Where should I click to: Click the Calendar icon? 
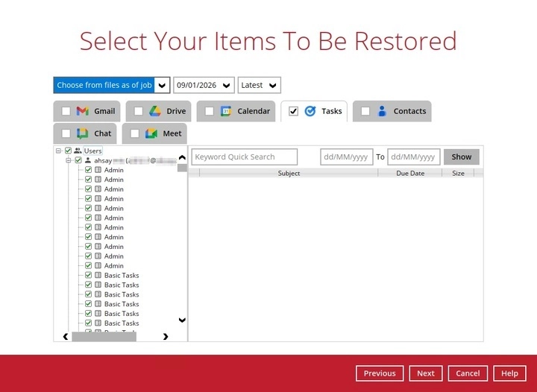[x=226, y=111]
